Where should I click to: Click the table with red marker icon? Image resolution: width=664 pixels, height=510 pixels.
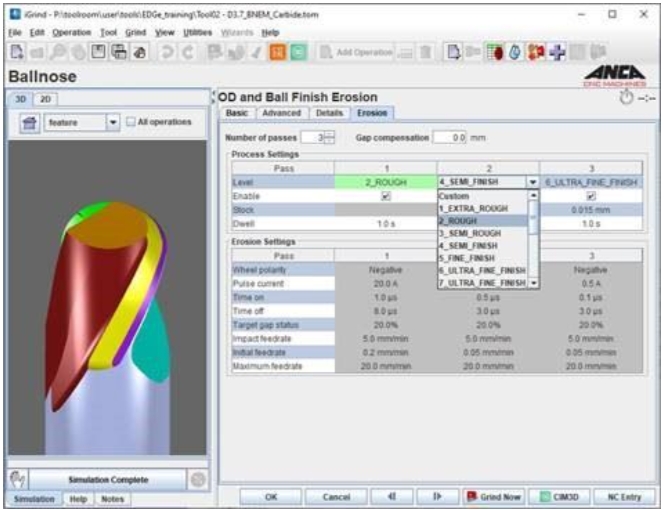tap(494, 52)
